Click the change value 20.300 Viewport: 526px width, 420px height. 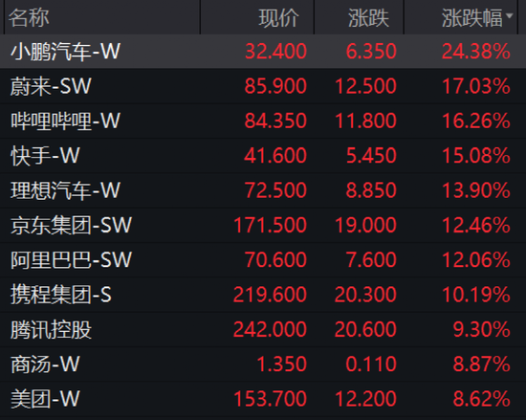coord(365,295)
